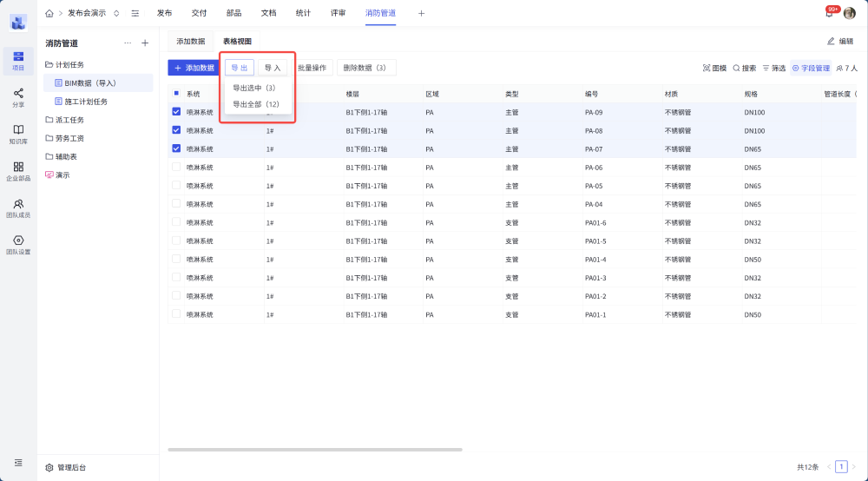Click the plus icon to add a new tab

pyautogui.click(x=422, y=13)
